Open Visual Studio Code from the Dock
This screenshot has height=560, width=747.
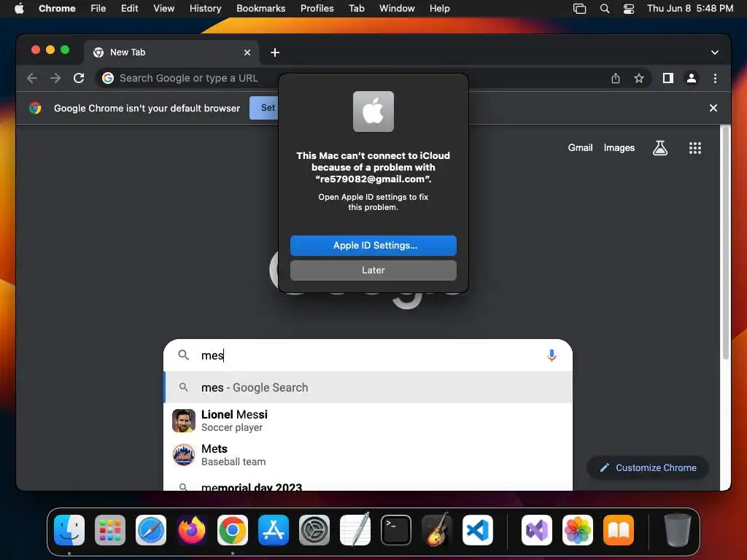477,530
